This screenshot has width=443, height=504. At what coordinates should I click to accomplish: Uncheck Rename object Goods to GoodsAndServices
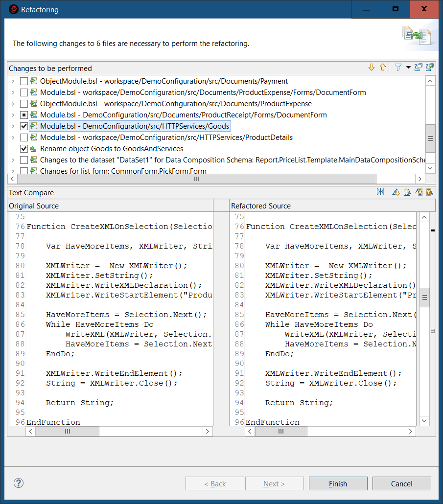[x=24, y=149]
